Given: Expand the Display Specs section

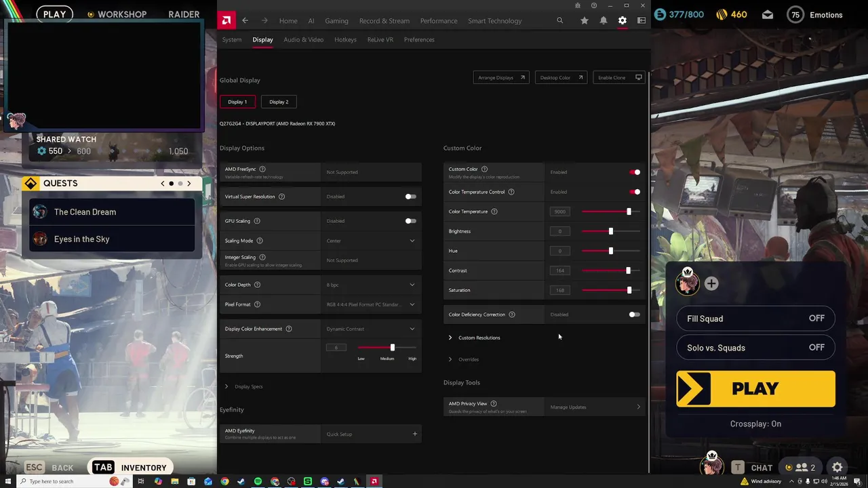Looking at the screenshot, I should (x=244, y=386).
